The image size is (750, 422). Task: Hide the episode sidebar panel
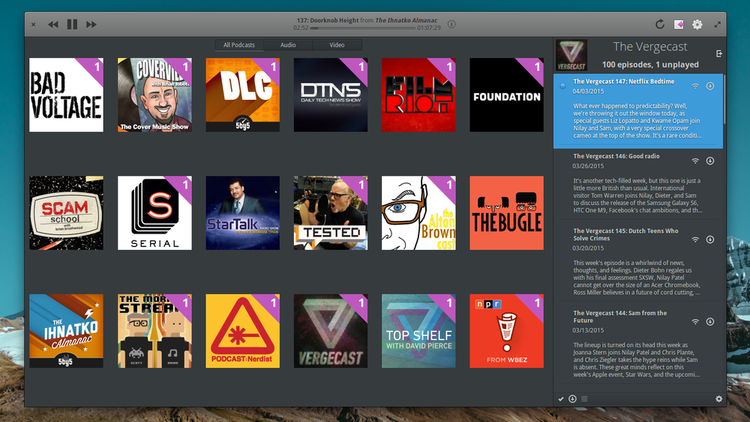[x=719, y=53]
